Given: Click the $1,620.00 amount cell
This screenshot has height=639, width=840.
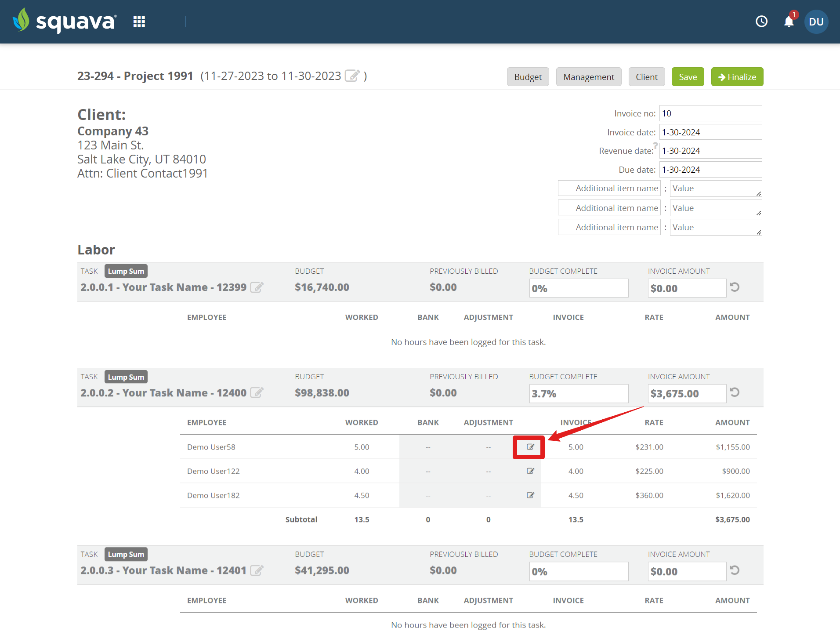Looking at the screenshot, I should pos(733,495).
